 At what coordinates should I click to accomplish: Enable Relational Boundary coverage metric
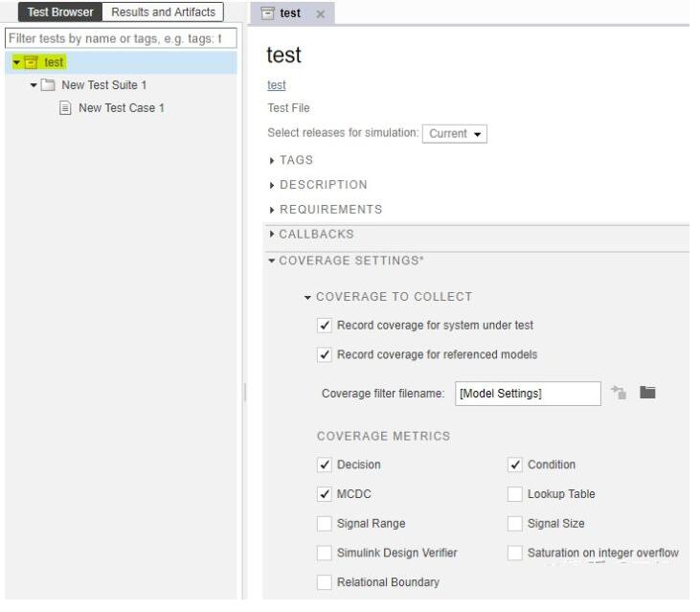tap(325, 583)
